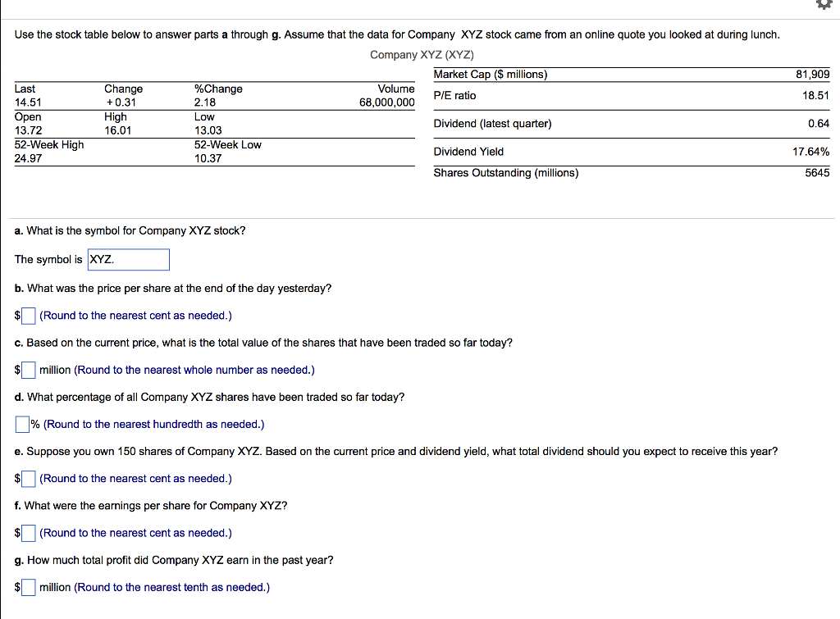Click the High price 16.01

118,130
